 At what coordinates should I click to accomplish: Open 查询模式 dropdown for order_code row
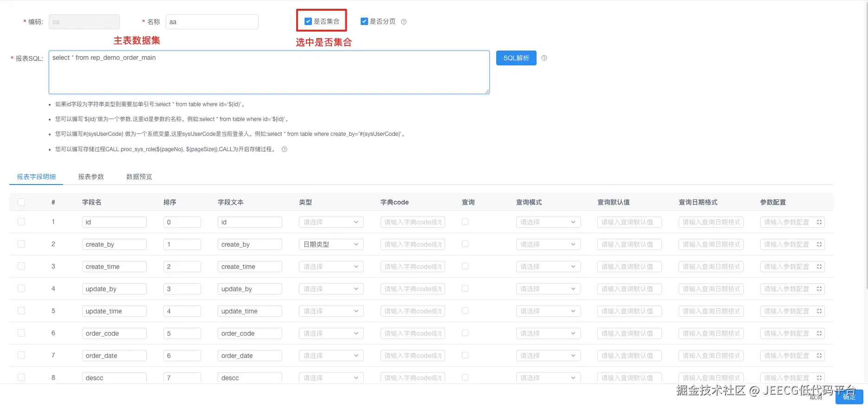point(548,333)
